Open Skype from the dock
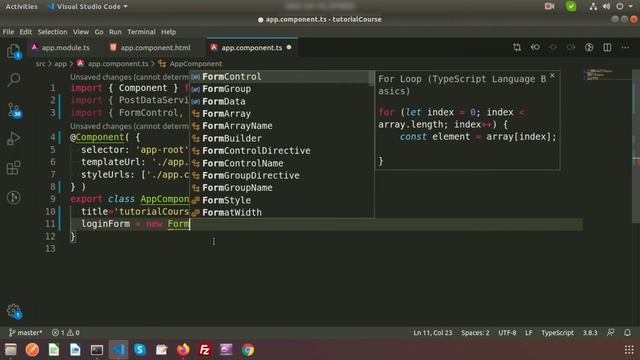The width and height of the screenshot is (640, 360). pyautogui.click(x=140, y=350)
